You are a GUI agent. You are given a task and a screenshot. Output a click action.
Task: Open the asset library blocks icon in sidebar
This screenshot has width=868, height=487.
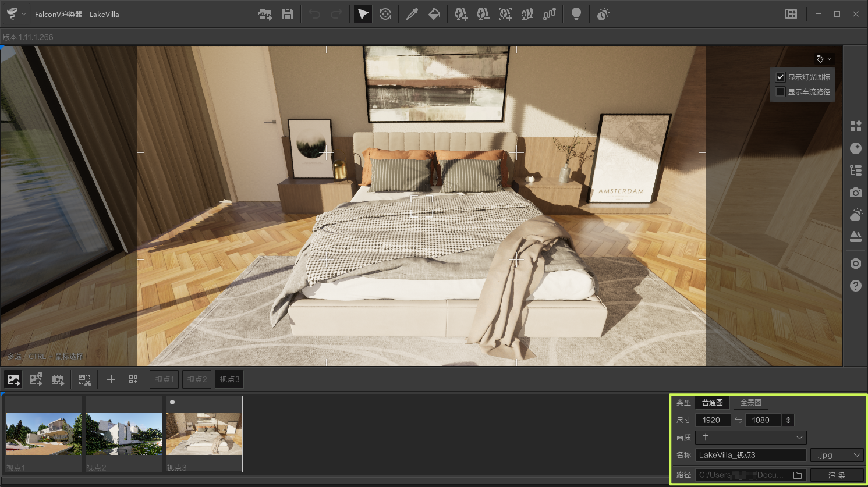856,126
